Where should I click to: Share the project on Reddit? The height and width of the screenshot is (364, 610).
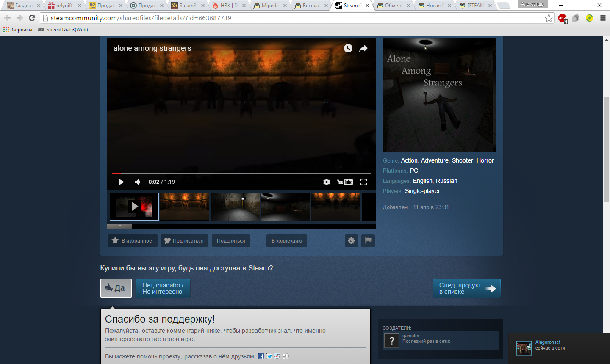(277, 356)
